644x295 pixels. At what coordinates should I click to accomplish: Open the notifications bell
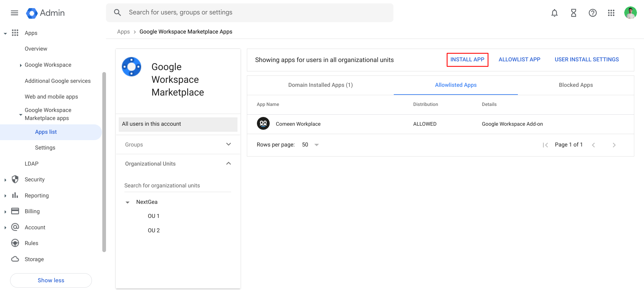554,13
